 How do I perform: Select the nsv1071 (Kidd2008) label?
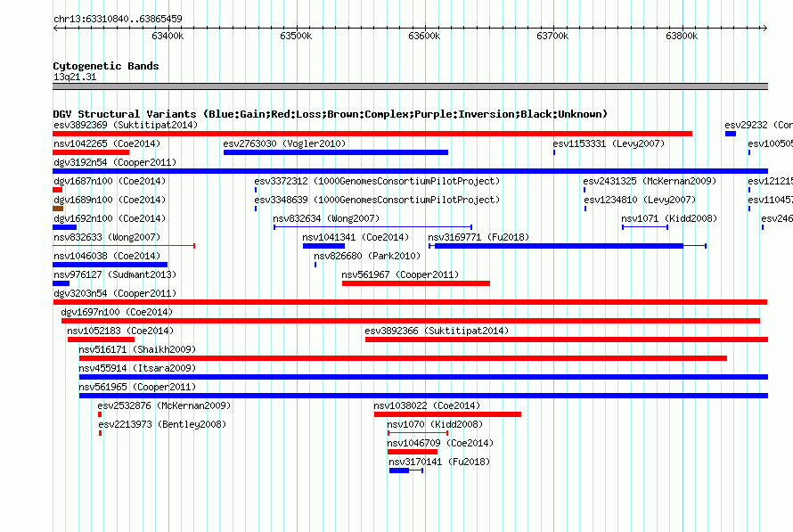tap(669, 218)
